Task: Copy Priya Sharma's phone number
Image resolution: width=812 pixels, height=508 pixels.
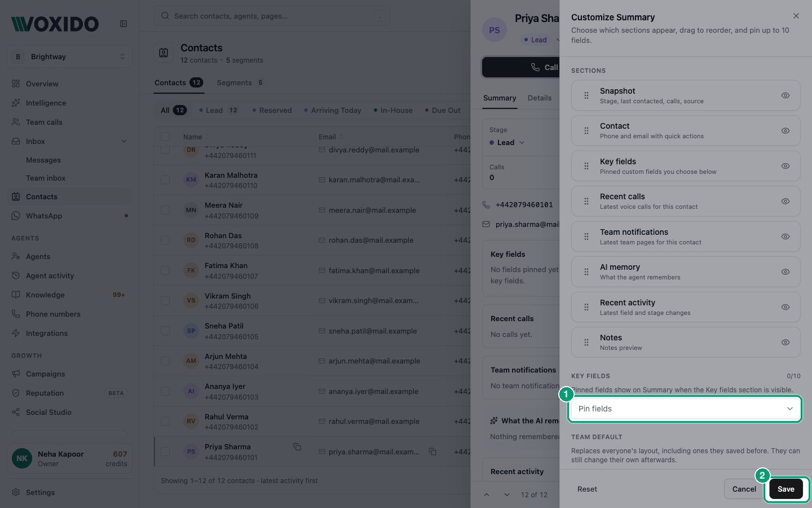Action: tap(297, 447)
